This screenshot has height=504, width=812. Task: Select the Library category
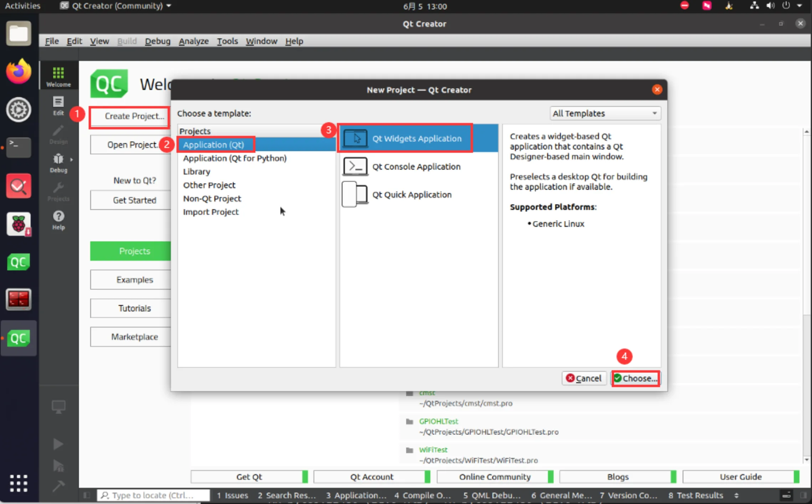coord(257,172)
